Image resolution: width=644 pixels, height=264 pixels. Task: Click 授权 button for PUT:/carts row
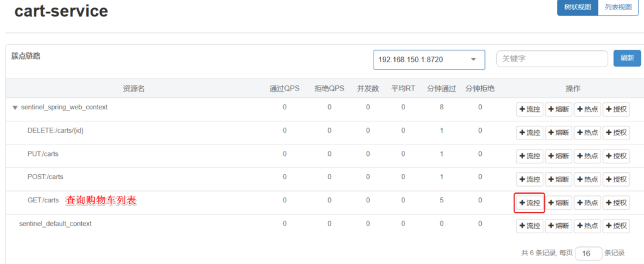[616, 156]
